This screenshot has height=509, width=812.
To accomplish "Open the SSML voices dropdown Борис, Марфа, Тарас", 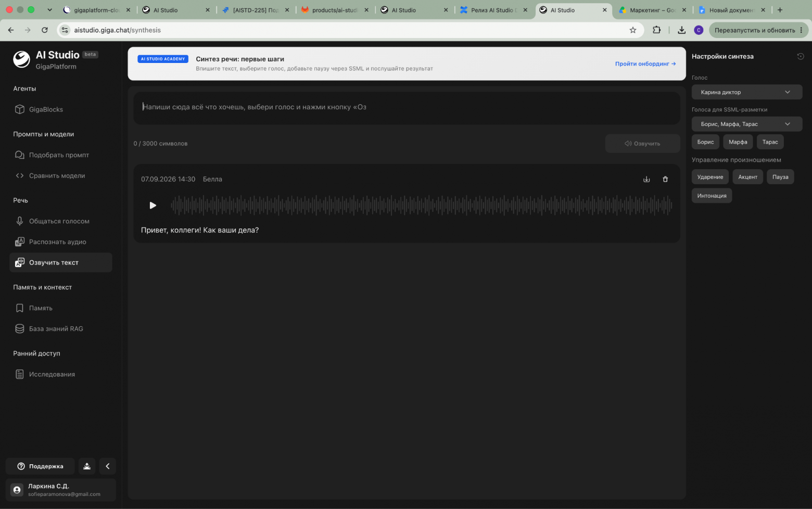I will point(747,124).
